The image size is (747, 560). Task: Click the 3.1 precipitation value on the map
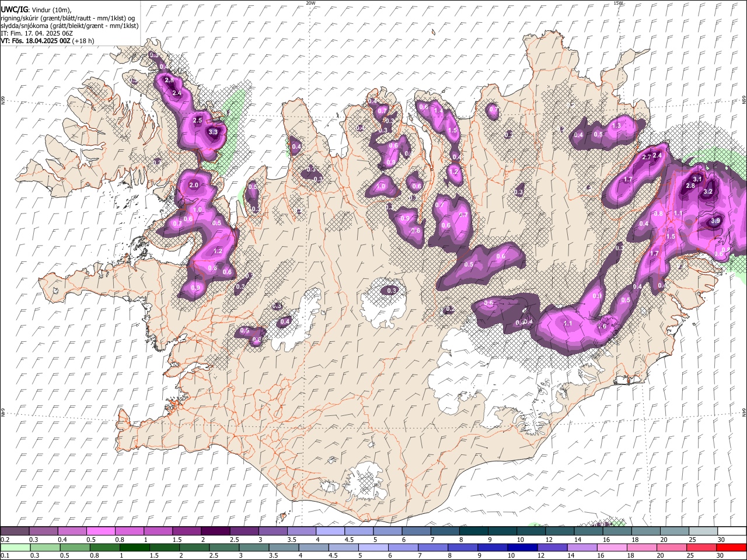(697, 178)
